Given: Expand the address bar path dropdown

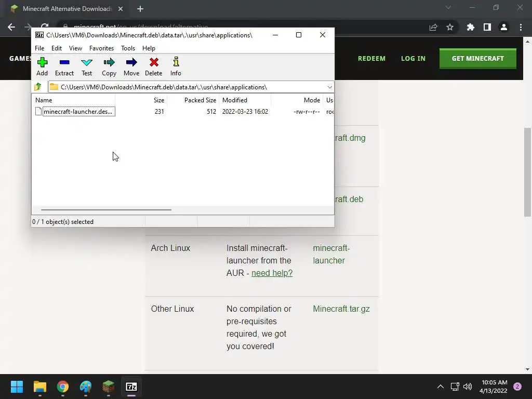Looking at the screenshot, I should pos(329,87).
